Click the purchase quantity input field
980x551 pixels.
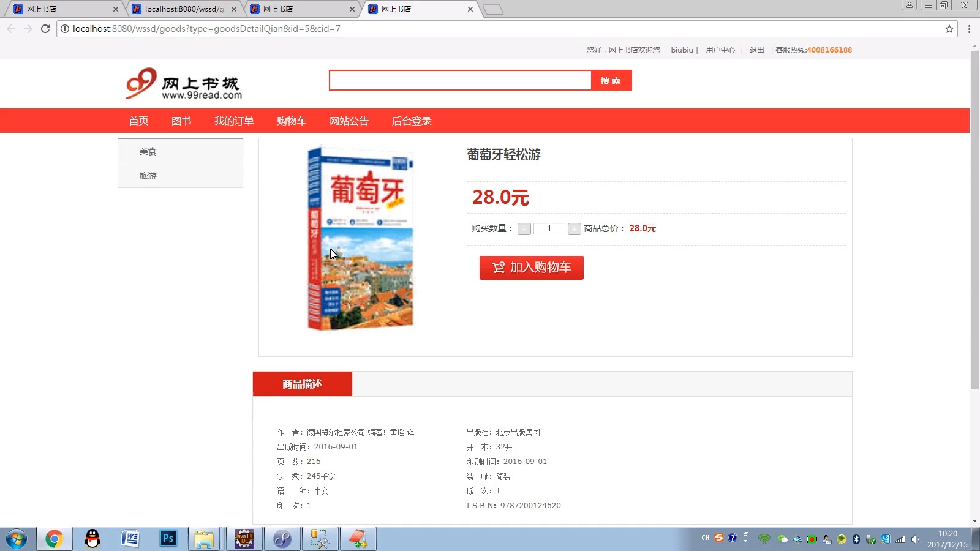549,228
